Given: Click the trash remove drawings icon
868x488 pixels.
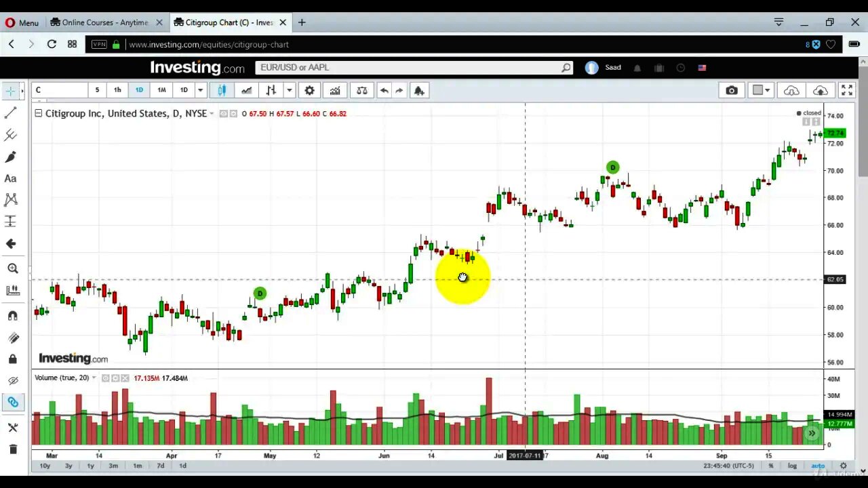Looking at the screenshot, I should [x=12, y=449].
